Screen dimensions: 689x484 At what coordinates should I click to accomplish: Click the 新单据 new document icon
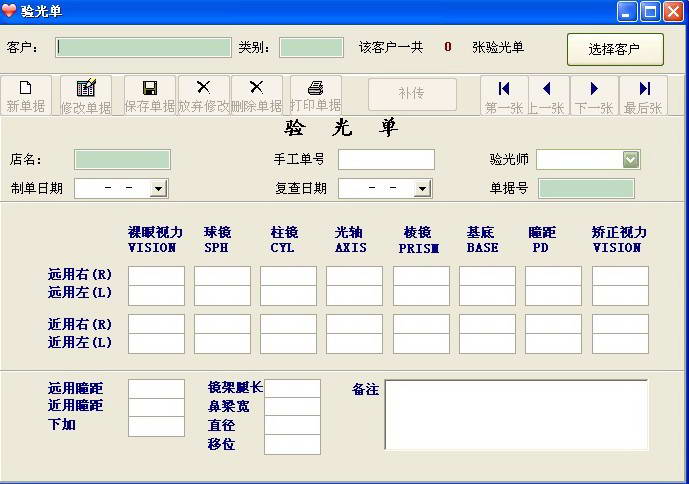(25, 87)
